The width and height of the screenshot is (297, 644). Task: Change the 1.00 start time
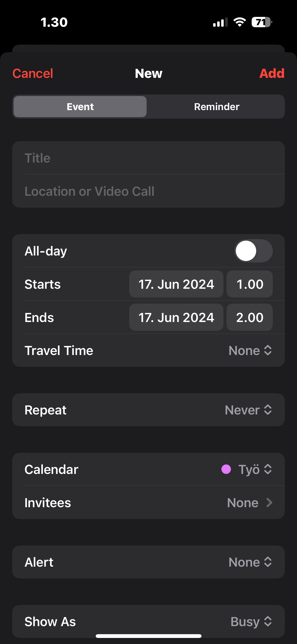pos(249,284)
